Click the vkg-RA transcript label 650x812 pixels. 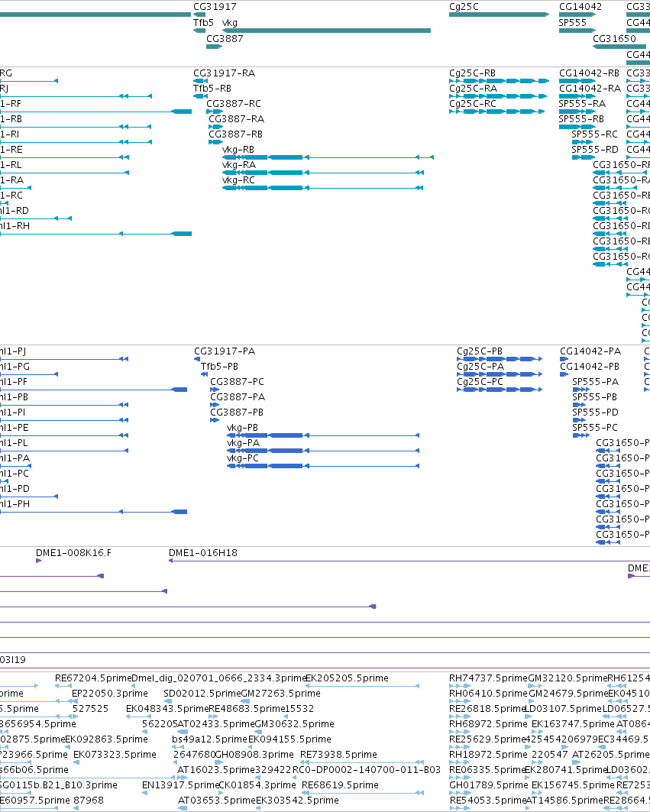[x=239, y=165]
